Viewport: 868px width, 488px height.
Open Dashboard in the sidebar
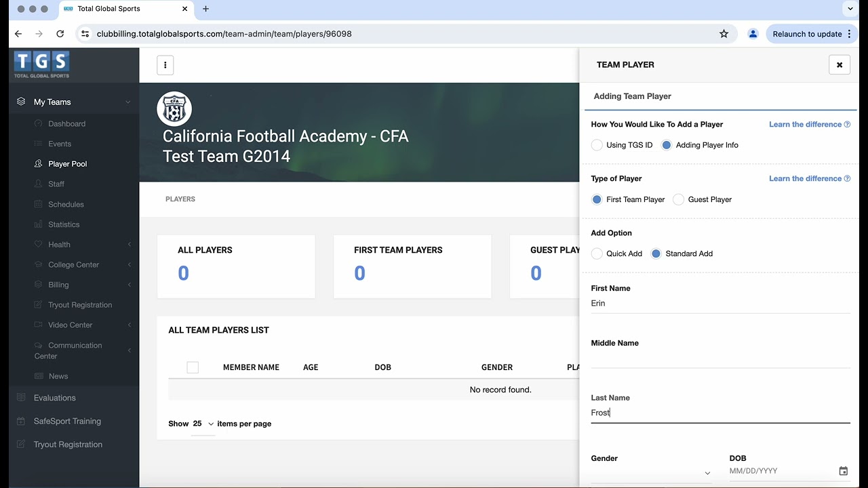(66, 124)
